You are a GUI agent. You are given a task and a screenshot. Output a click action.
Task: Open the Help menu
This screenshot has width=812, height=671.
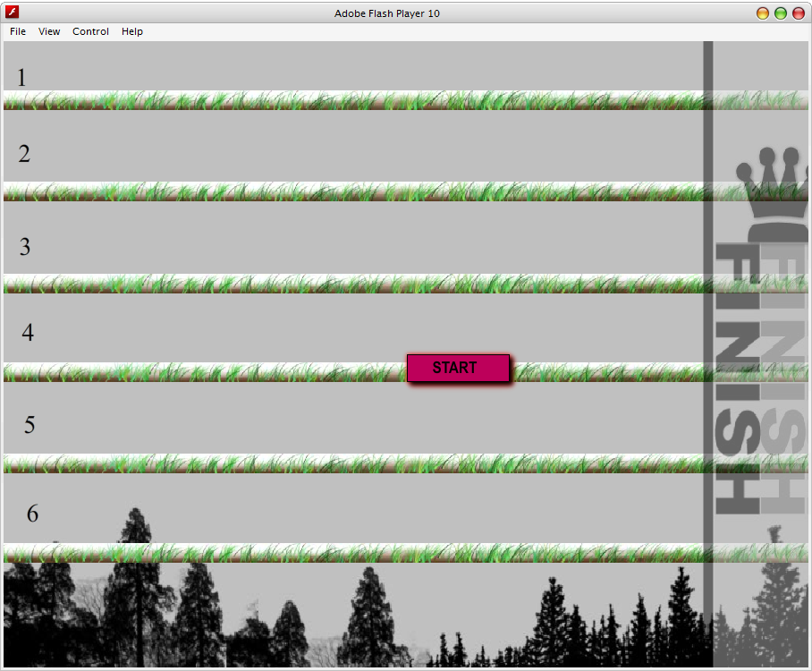pyautogui.click(x=131, y=31)
